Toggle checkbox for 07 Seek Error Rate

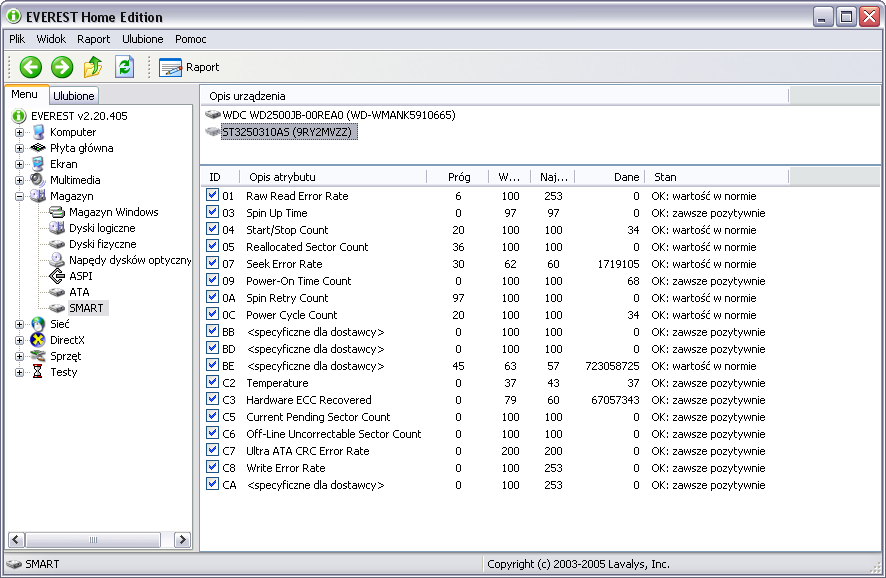pos(212,263)
